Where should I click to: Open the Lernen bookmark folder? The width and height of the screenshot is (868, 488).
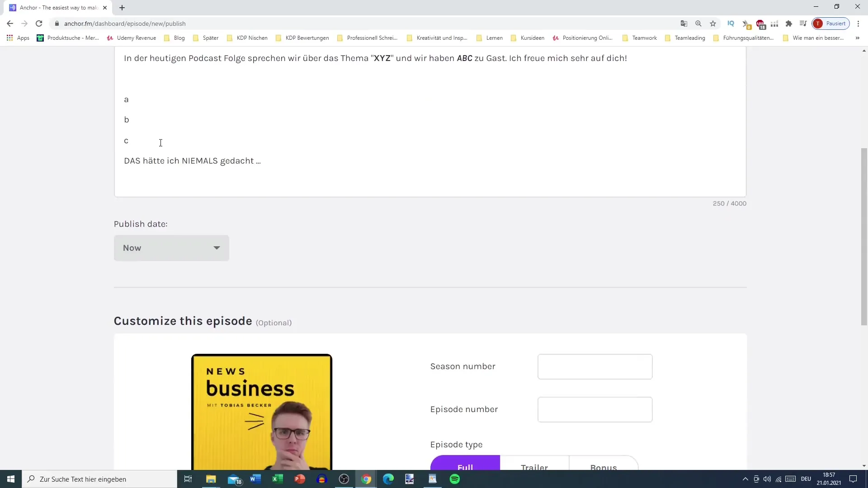click(490, 38)
